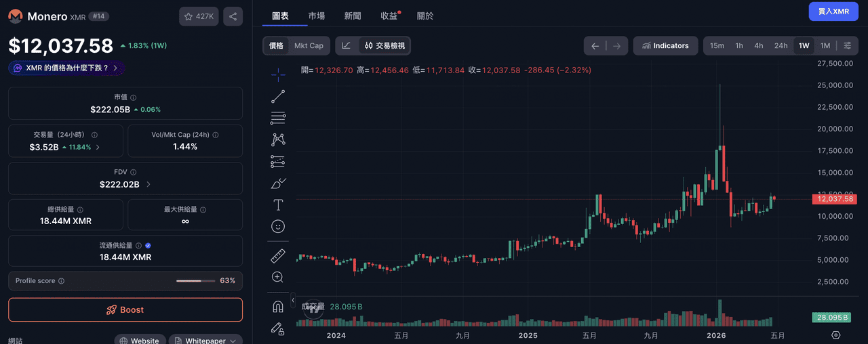Screen dimensions: 868x344
Task: Switch to the 新聞 tab
Action: (x=353, y=16)
